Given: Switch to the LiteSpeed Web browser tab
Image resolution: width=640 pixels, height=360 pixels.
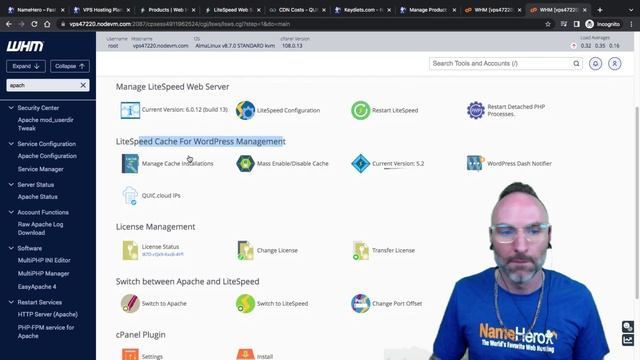Looking at the screenshot, I should tap(233, 10).
